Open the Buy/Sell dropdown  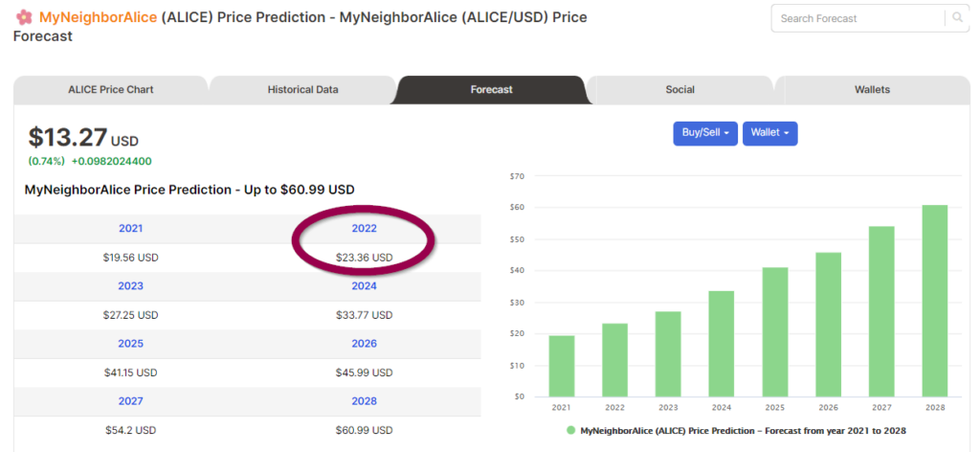tap(705, 133)
